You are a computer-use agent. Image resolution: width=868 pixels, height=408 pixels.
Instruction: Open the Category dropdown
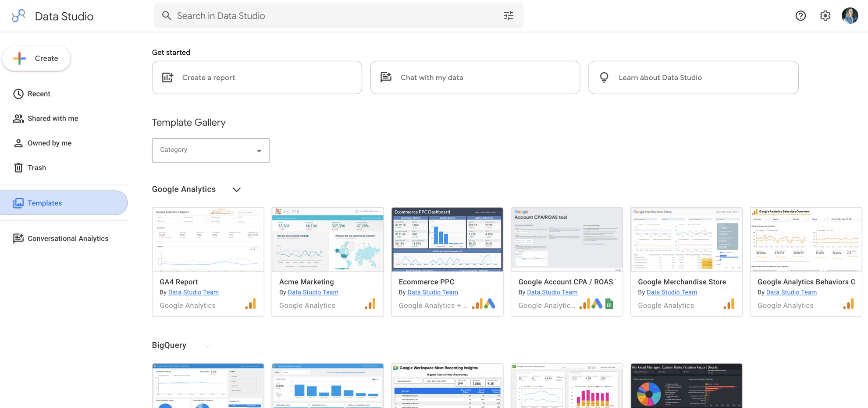pyautogui.click(x=211, y=150)
